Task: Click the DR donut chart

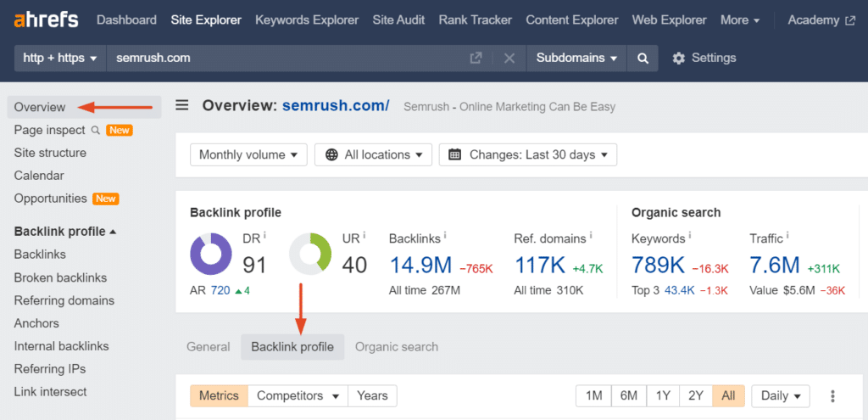Action: [211, 254]
